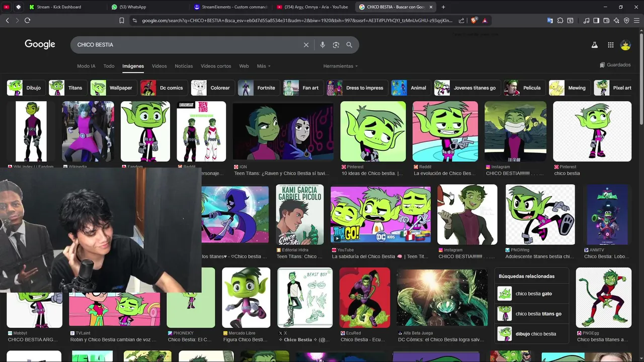Image resolution: width=644 pixels, height=362 pixels.
Task: Submit search with magnifier icon
Action: (x=349, y=45)
